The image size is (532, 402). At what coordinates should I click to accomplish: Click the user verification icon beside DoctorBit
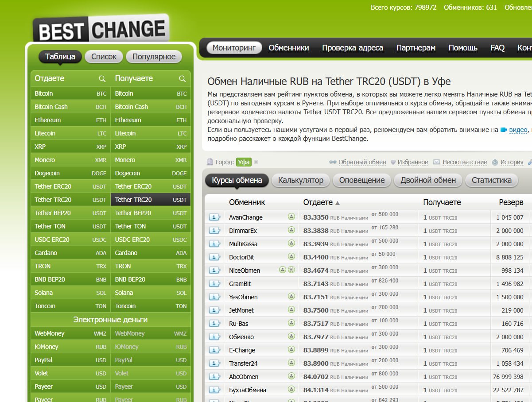coord(291,256)
